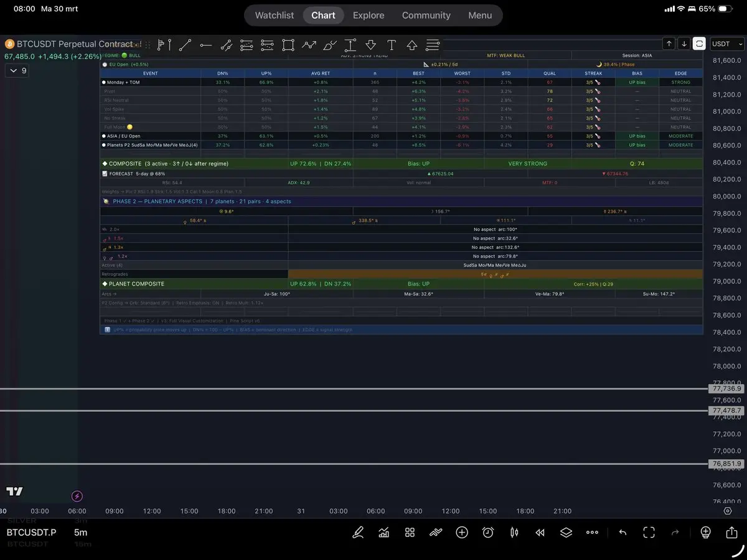Select the rectangle shape drawing tool

coord(288,45)
